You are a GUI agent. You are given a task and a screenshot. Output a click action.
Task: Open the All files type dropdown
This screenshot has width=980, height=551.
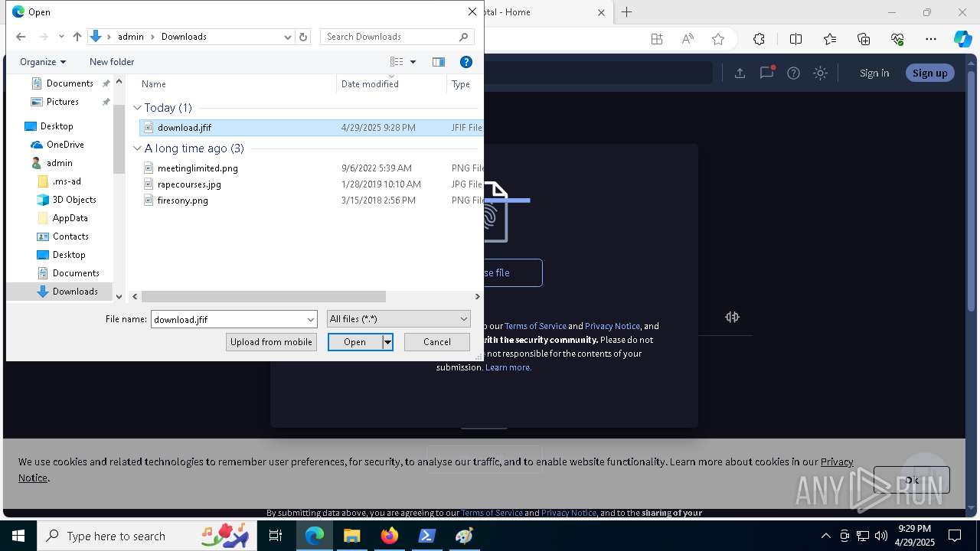click(x=464, y=319)
